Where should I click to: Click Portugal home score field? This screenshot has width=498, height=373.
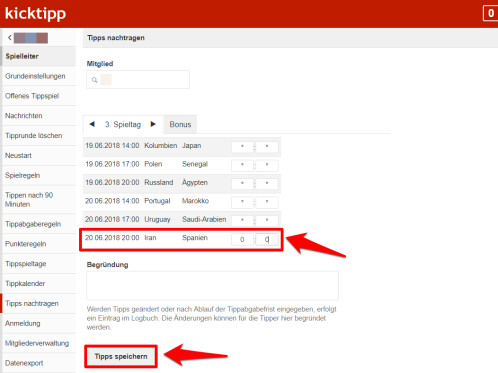pyautogui.click(x=242, y=202)
